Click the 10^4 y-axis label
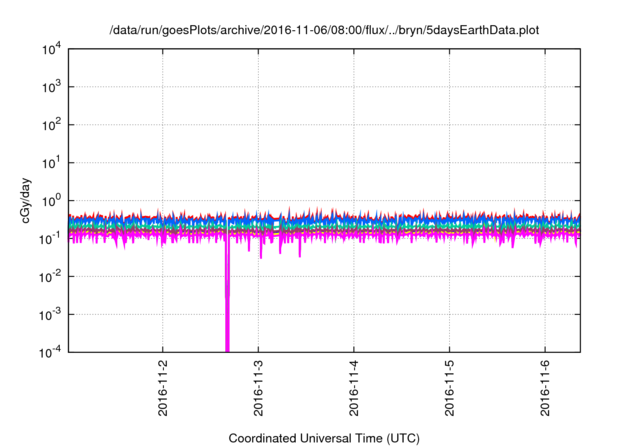 51,50
